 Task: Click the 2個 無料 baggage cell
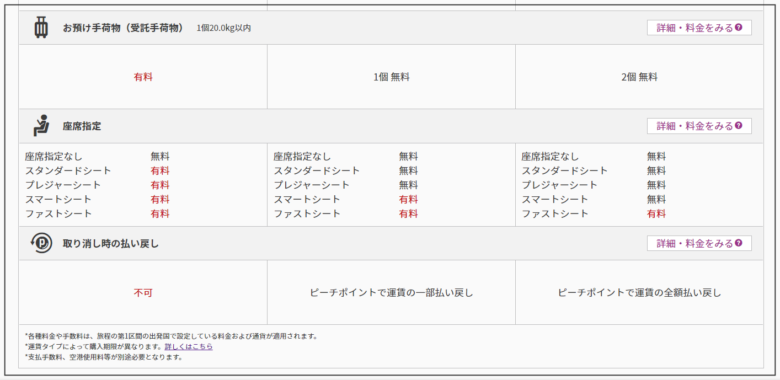[639, 77]
